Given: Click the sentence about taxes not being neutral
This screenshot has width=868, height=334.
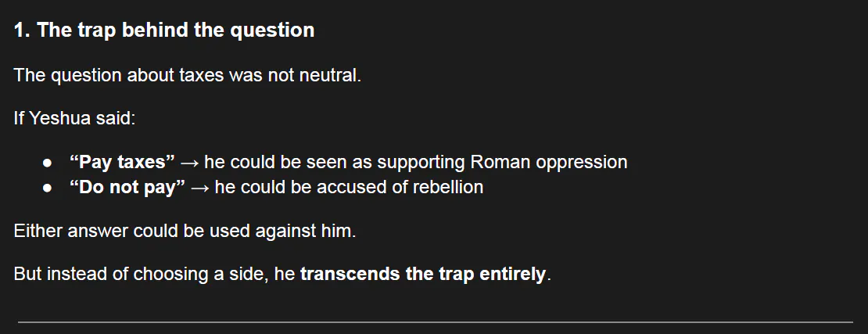Looking at the screenshot, I should click(x=188, y=76).
